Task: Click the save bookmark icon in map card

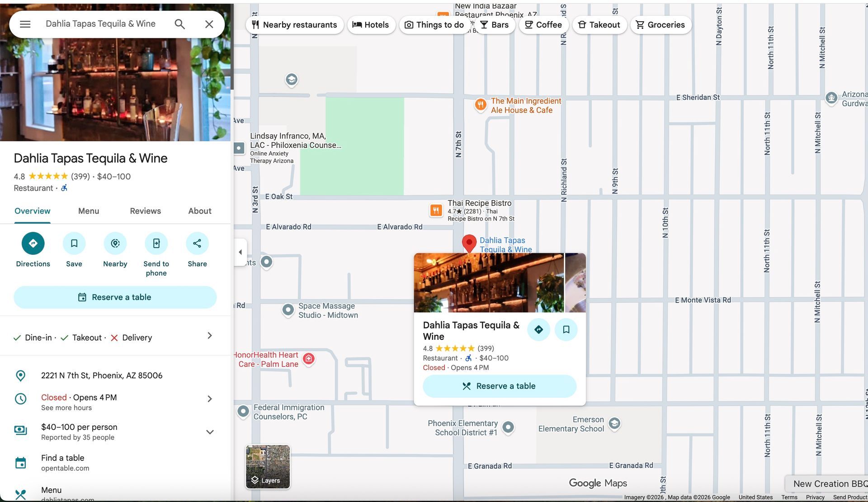Action: [566, 329]
